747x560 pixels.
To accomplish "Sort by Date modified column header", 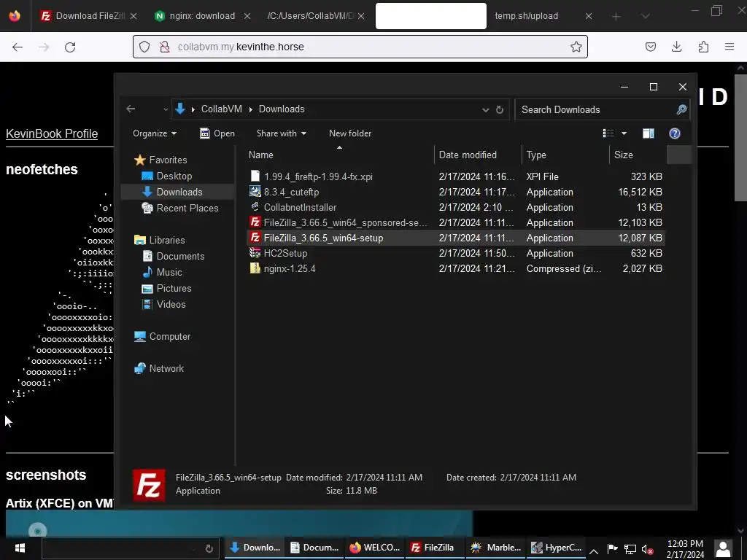I will 479,155.
